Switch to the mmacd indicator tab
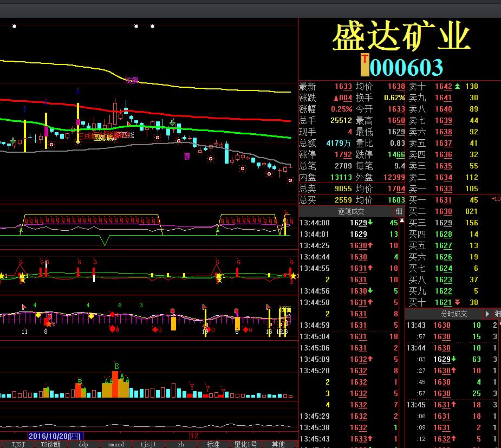The width and height of the screenshot is (501, 448). pos(116,444)
